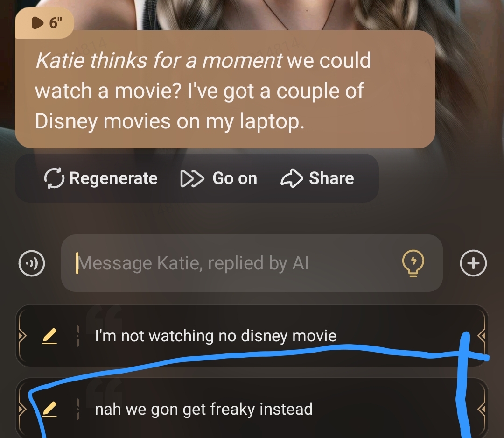Tap the Share label
Viewport: 504px width, 438px height.
click(331, 178)
